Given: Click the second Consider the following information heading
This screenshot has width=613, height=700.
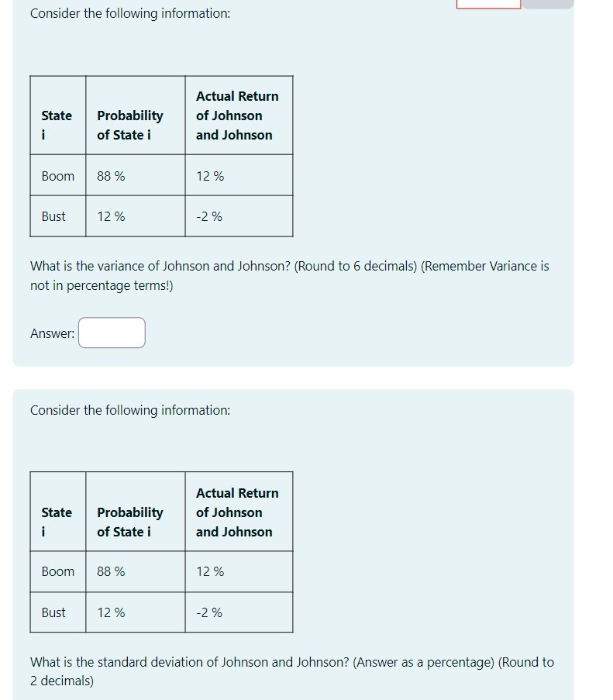Looking at the screenshot, I should click(x=129, y=410).
